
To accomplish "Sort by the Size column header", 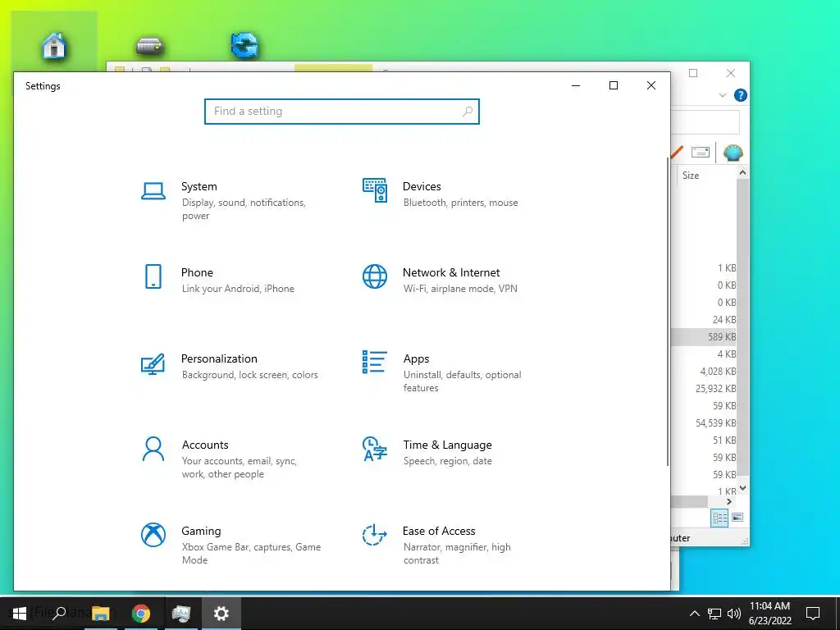I will pos(691,176).
